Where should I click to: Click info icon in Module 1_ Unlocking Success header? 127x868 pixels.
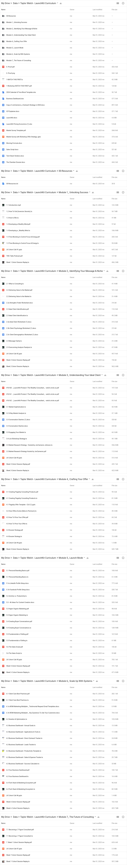click(x=123, y=192)
